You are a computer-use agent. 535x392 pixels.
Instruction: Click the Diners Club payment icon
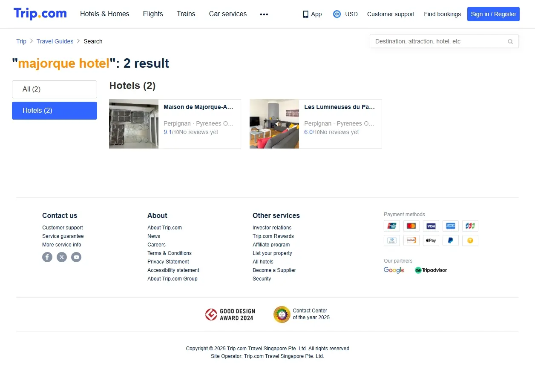coord(392,240)
